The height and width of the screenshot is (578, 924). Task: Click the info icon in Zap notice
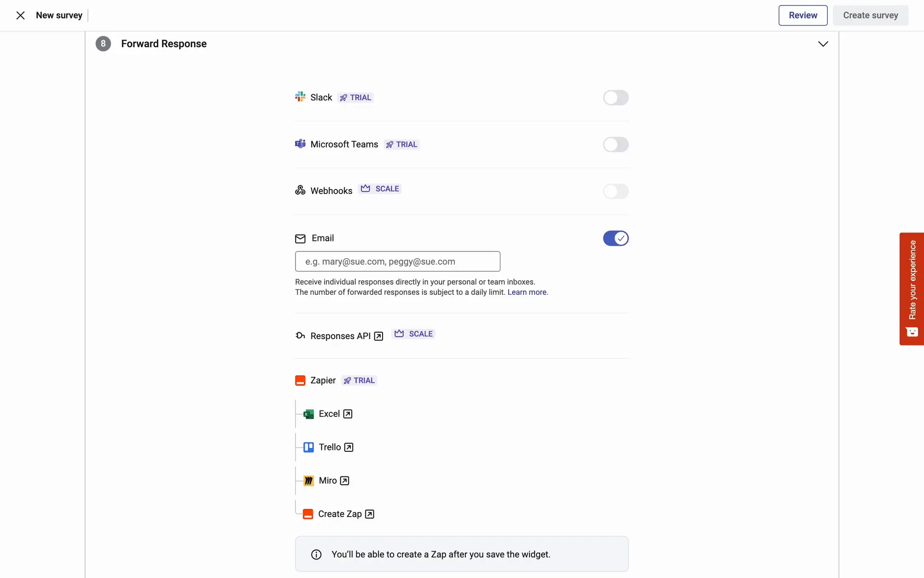[316, 554]
